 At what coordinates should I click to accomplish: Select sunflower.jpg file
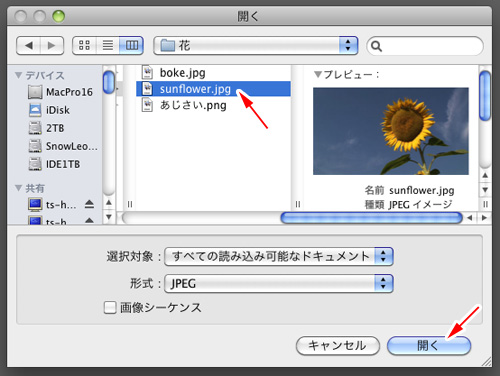(213, 89)
